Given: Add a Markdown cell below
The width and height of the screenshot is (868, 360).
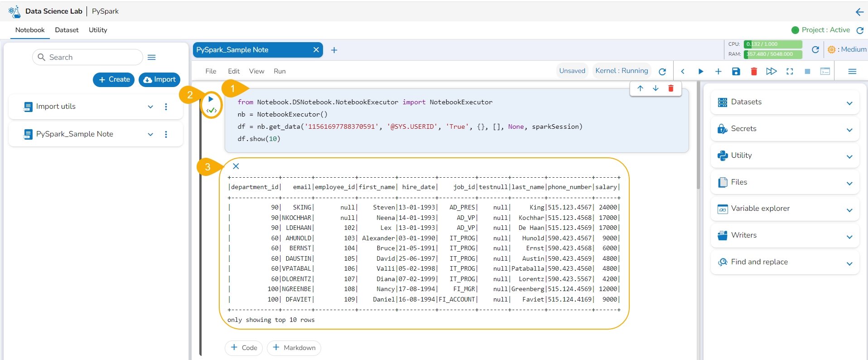Looking at the screenshot, I should point(294,348).
